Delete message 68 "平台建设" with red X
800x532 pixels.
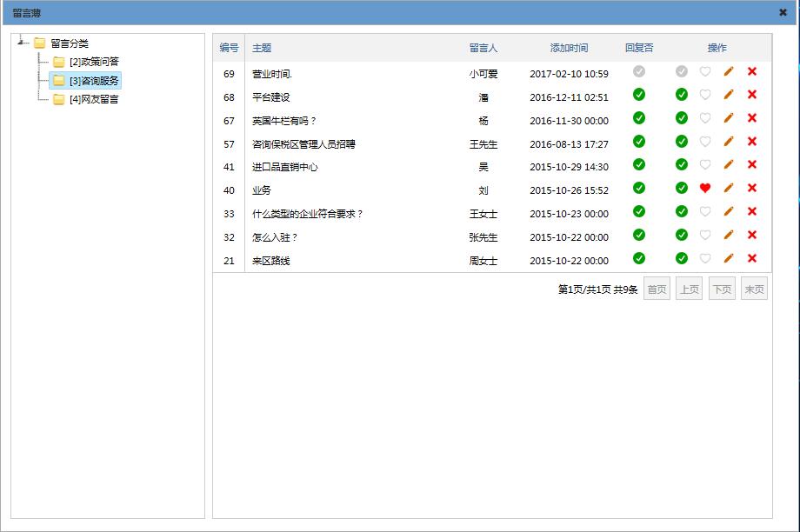[752, 95]
